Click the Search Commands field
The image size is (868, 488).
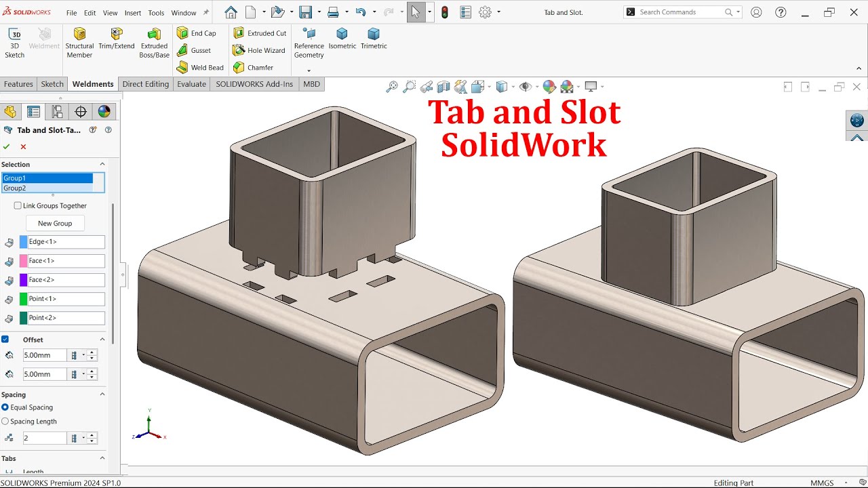click(682, 12)
